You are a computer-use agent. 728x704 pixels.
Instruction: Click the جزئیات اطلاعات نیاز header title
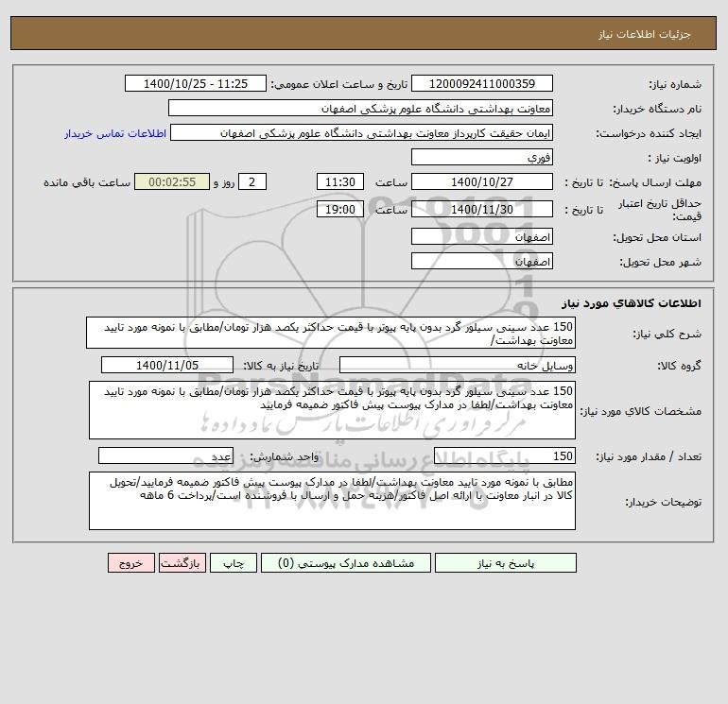(x=645, y=34)
